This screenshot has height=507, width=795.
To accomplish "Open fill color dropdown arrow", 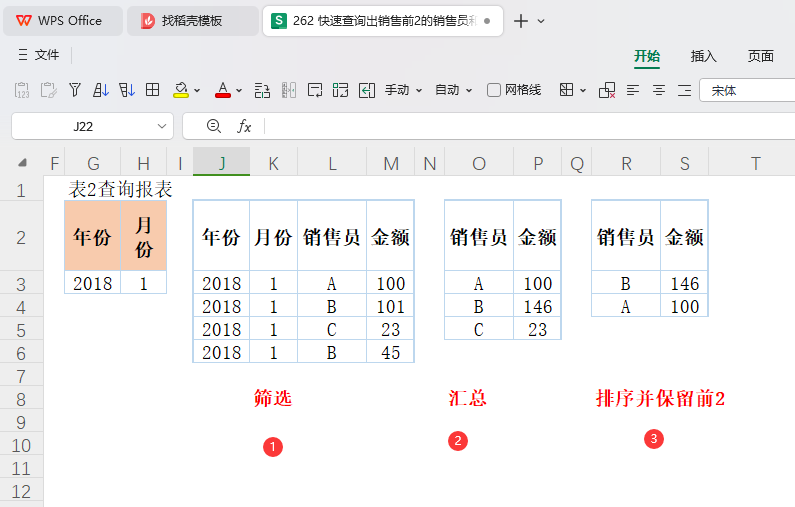I will coord(197,91).
